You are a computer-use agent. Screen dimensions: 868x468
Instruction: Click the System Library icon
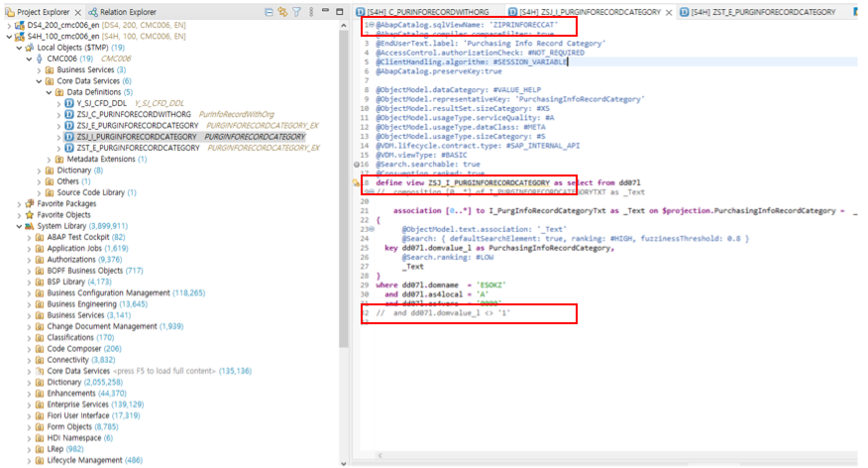coord(30,226)
